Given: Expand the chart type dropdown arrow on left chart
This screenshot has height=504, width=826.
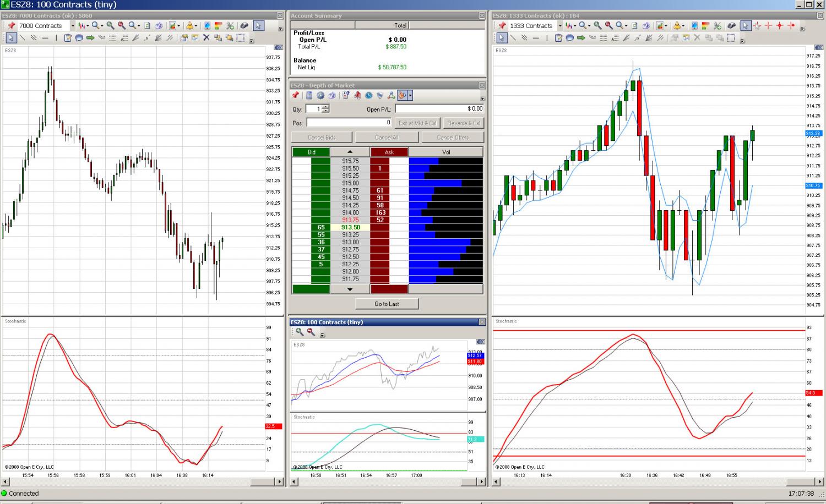Looking at the screenshot, I should pos(88,25).
